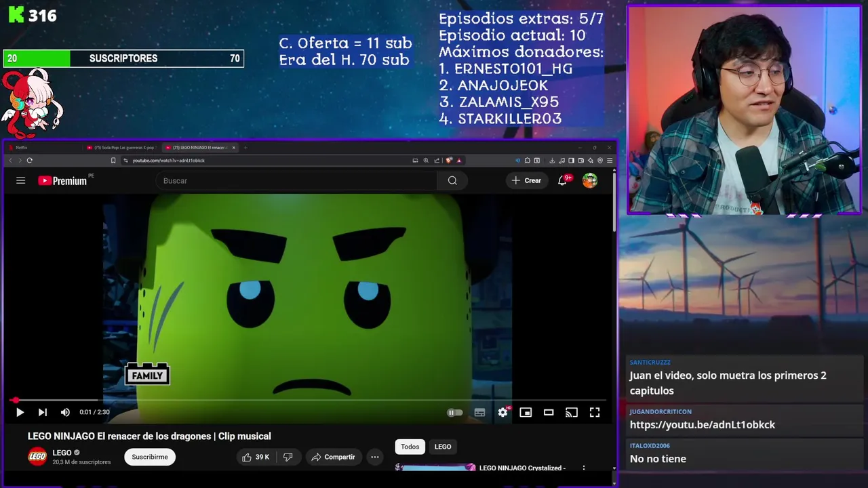Like the video with 39 K

pos(256,457)
